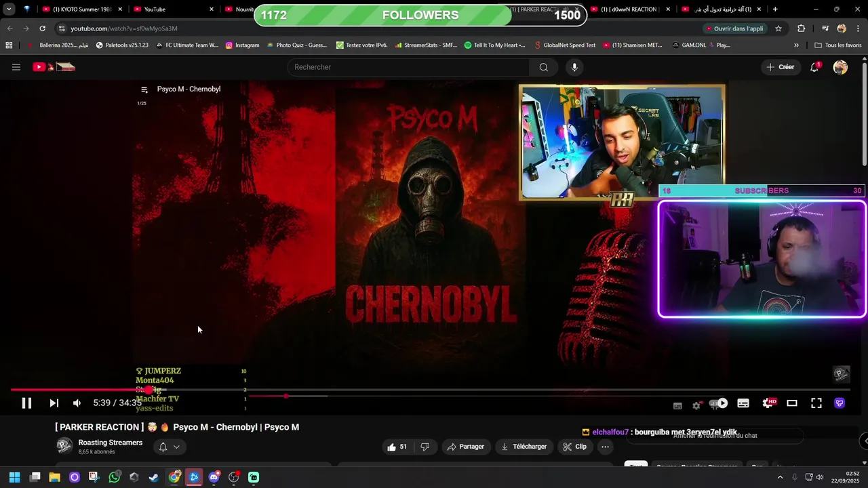Screen dimensions: 868x488
Task: Open Steam from taskbar
Action: 154,477
